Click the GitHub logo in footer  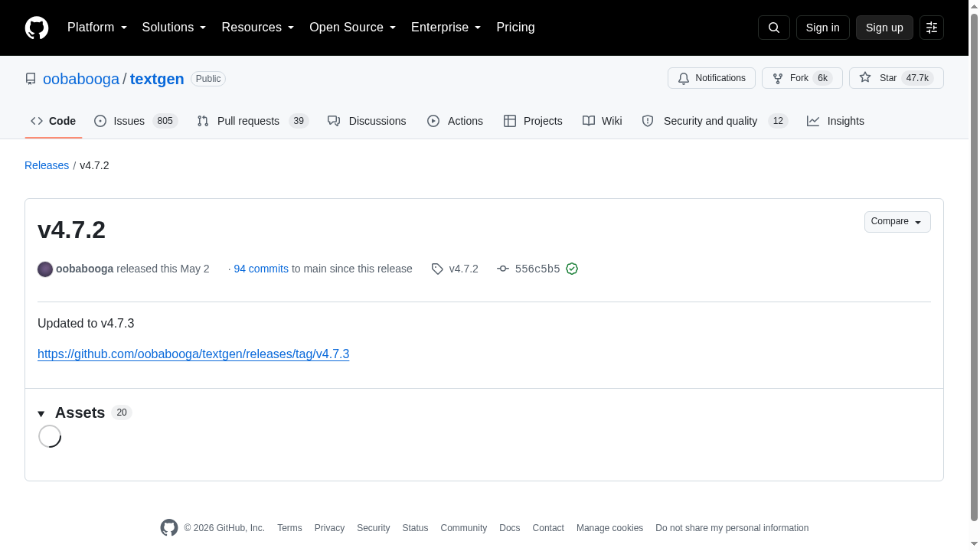(x=169, y=528)
